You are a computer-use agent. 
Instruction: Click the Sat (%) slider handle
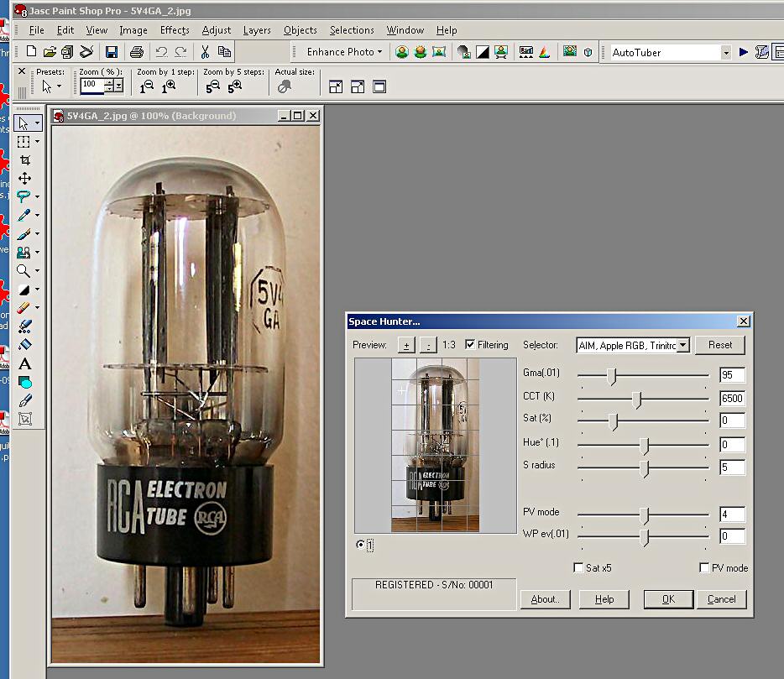pos(614,421)
